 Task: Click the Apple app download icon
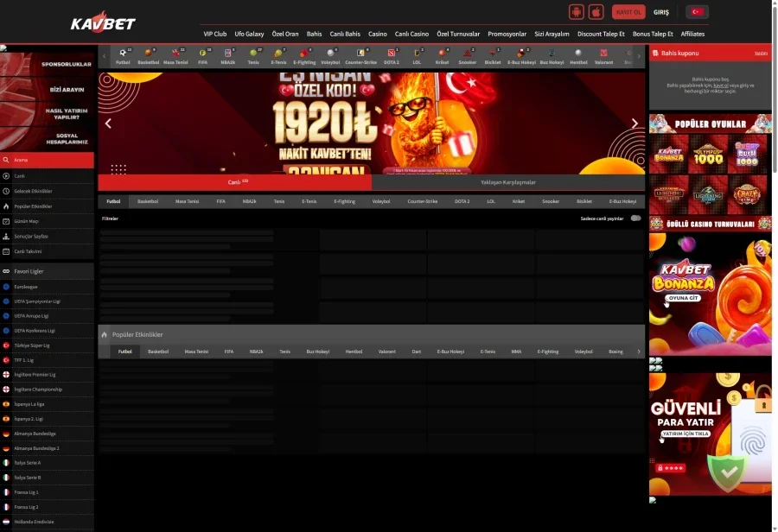596,12
